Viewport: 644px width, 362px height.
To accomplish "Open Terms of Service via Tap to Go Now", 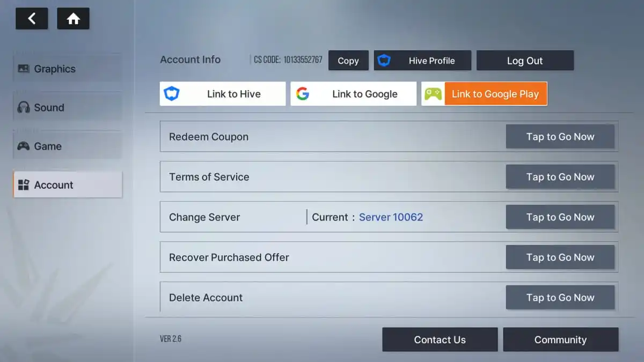I will coord(560,177).
